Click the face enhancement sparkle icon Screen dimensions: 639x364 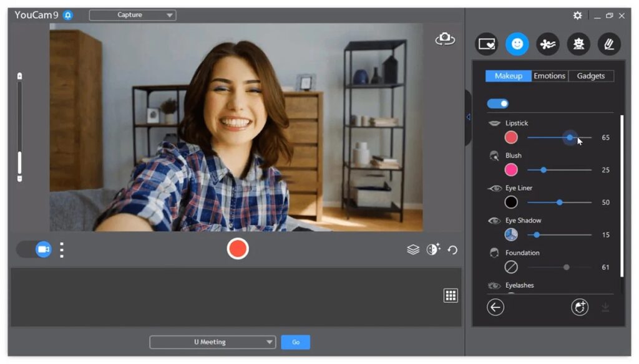point(433,249)
